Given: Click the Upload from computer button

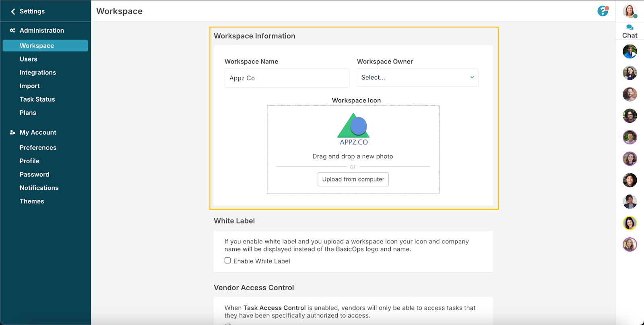Looking at the screenshot, I should coord(353,179).
